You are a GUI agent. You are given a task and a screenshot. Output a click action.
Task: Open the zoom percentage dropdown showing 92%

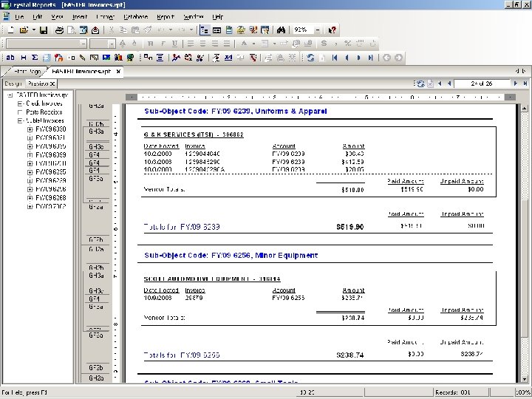coord(318,30)
